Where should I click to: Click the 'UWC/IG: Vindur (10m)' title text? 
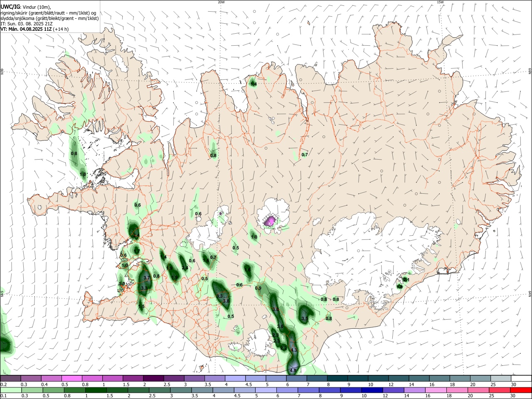click(26, 7)
